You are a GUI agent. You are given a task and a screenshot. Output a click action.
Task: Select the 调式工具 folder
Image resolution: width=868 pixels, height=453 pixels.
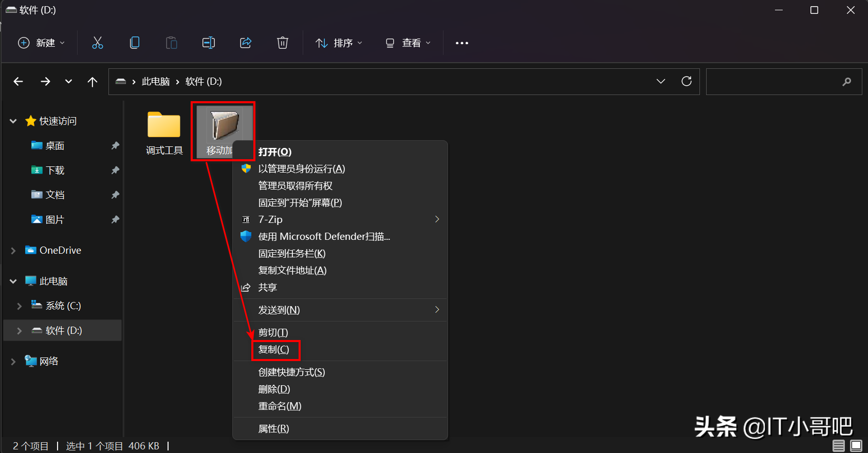pyautogui.click(x=164, y=133)
